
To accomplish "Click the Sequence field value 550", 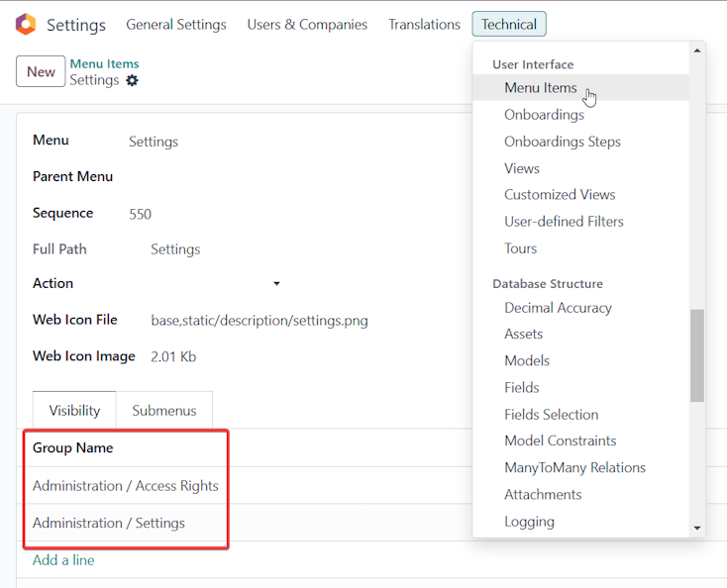I will point(140,214).
